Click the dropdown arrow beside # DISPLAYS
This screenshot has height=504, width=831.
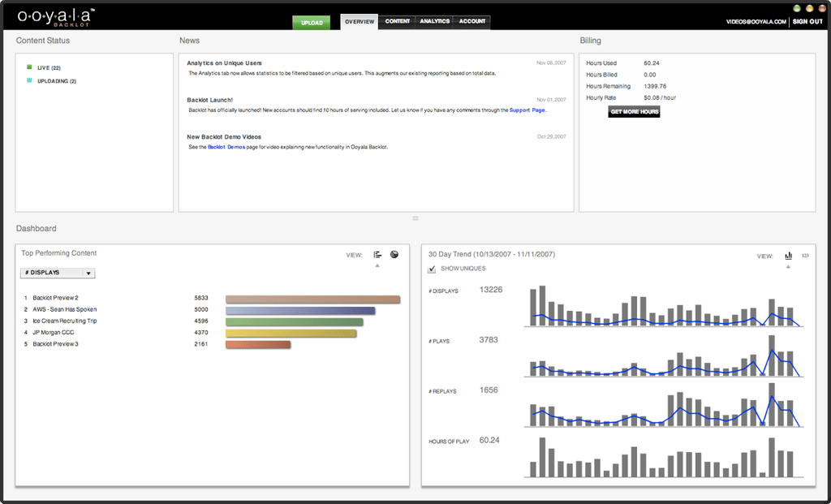tap(88, 274)
